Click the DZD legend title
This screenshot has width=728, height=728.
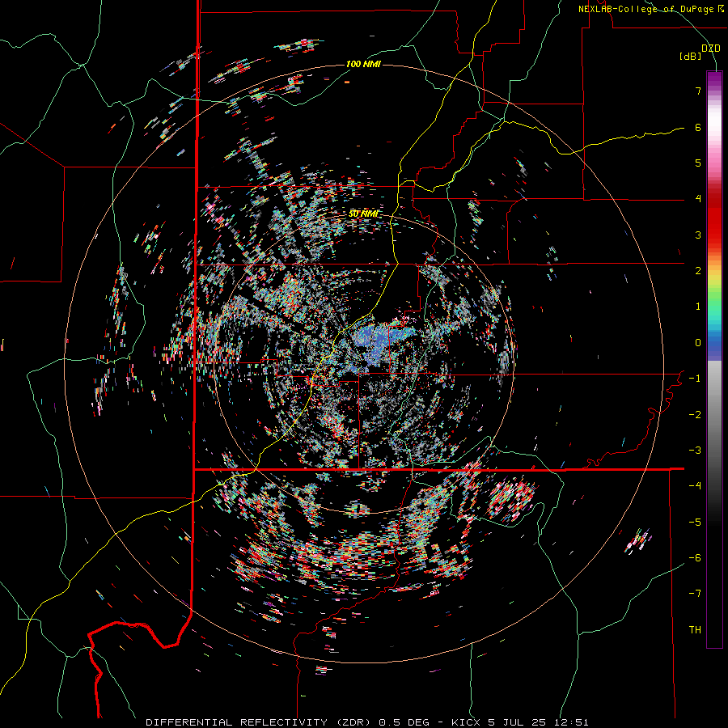711,49
